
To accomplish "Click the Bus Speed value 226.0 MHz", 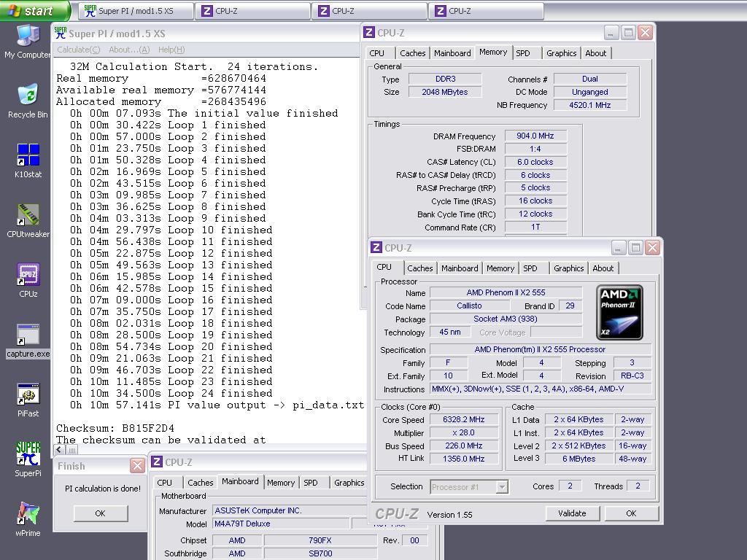I will point(463,446).
